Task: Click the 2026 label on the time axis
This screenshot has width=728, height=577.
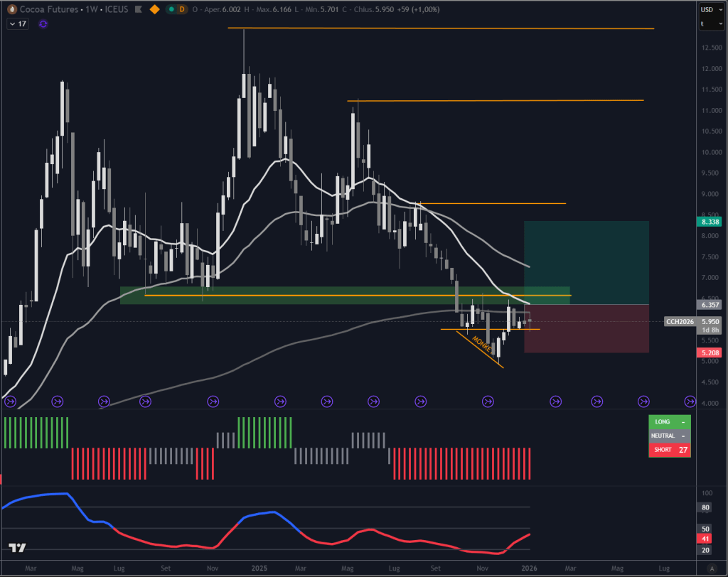Action: pos(529,568)
